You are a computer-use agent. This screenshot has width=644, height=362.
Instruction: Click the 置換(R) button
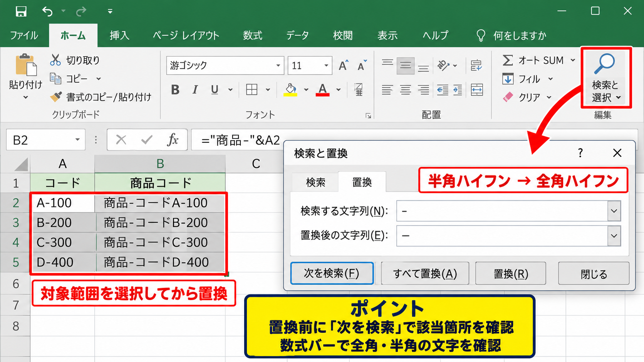click(x=511, y=274)
